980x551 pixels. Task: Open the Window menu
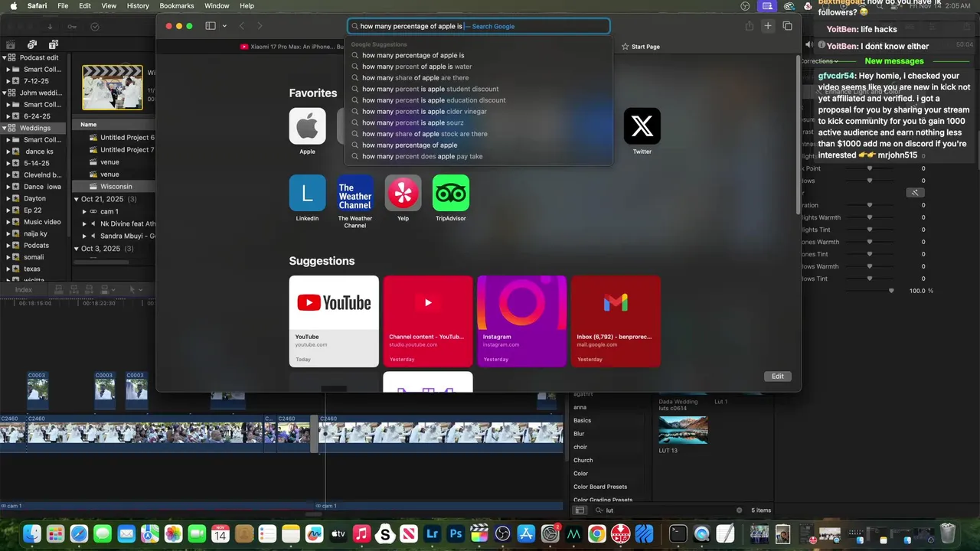217,6
